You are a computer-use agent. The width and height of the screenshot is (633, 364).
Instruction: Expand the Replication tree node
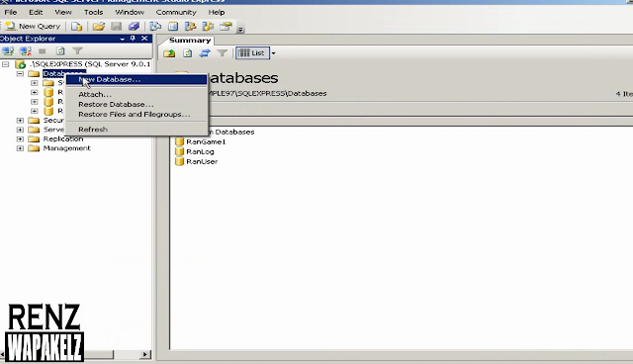(x=20, y=138)
